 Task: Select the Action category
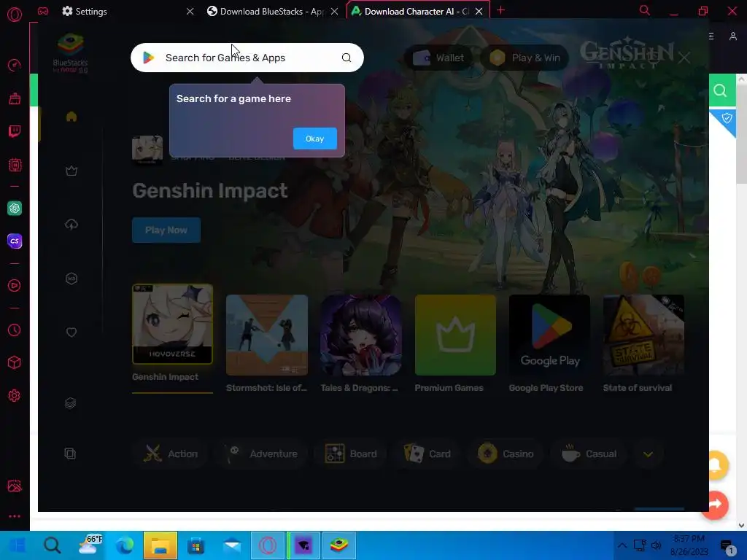pos(171,454)
